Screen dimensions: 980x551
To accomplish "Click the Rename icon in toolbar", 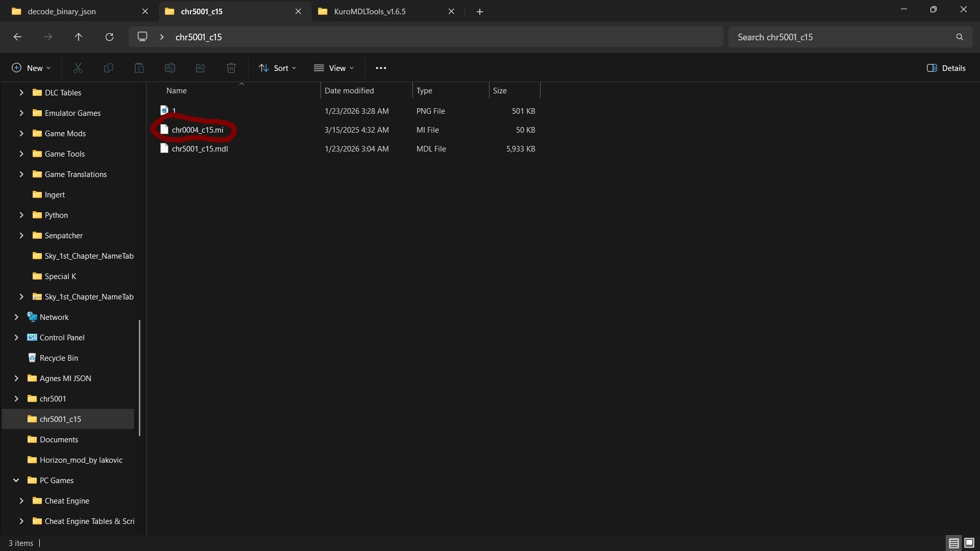I will tap(170, 68).
